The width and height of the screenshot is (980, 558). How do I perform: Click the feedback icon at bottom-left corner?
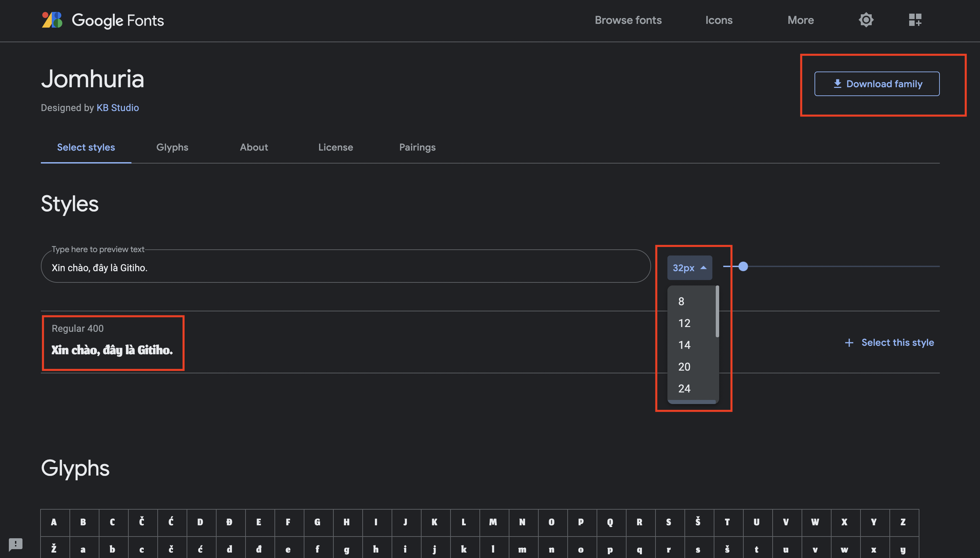click(16, 544)
